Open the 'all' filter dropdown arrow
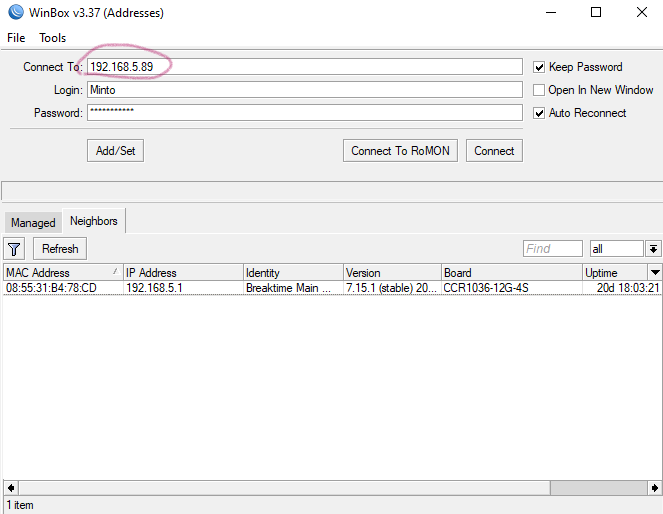 click(x=653, y=249)
